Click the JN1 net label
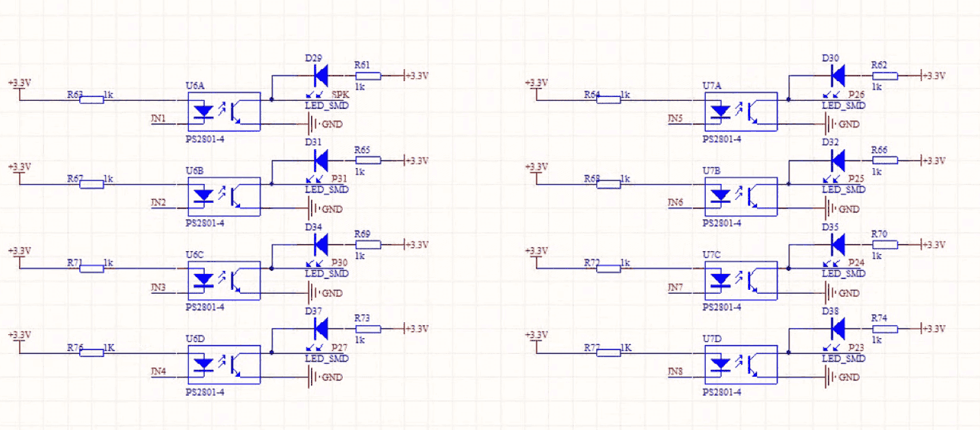The width and height of the screenshot is (980, 430). pos(158,119)
